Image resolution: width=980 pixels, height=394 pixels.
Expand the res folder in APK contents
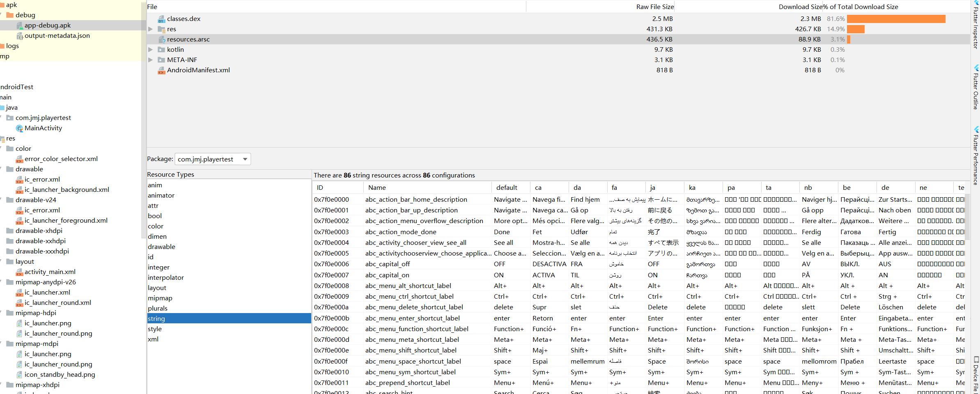pos(151,29)
